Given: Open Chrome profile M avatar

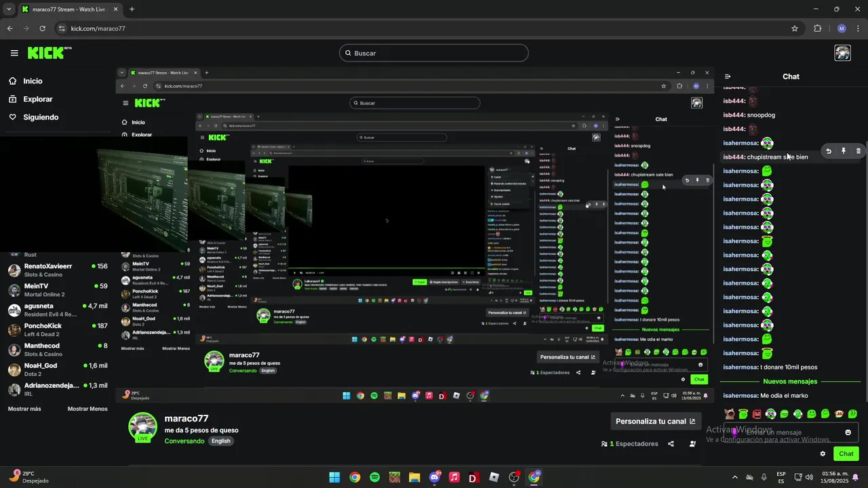Looking at the screenshot, I should point(842,28).
